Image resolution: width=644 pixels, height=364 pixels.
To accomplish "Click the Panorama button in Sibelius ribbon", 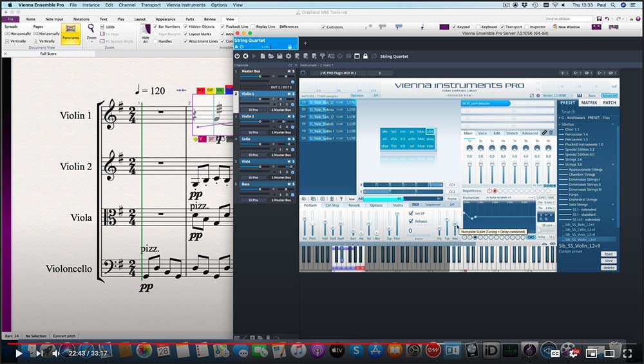I will [71, 34].
